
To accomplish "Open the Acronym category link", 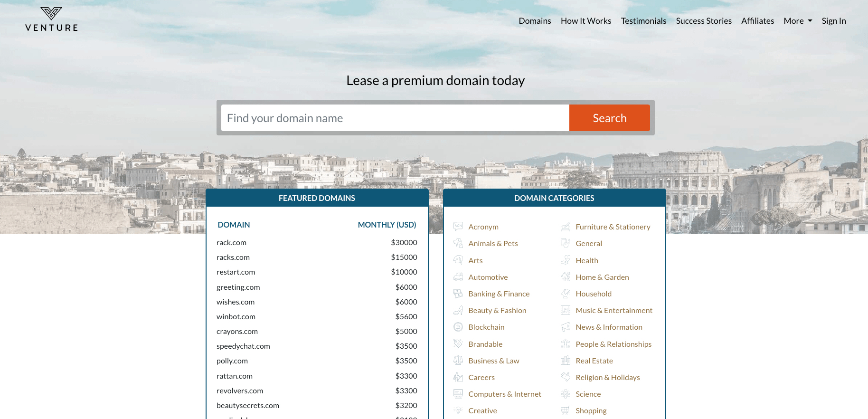I will (x=483, y=227).
